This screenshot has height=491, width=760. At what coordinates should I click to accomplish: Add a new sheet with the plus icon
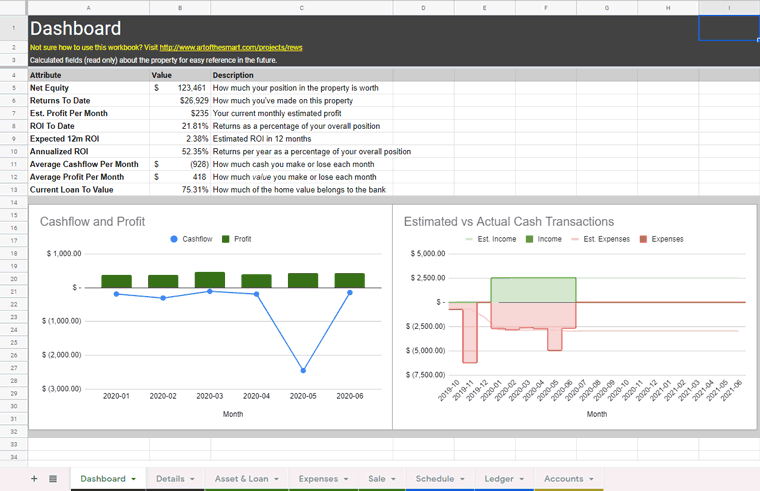pos(34,479)
